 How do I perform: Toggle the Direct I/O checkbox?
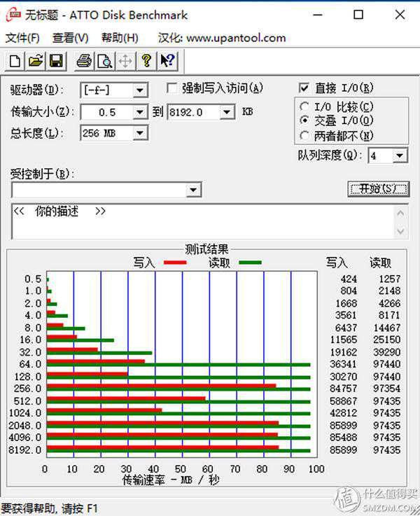[x=304, y=88]
